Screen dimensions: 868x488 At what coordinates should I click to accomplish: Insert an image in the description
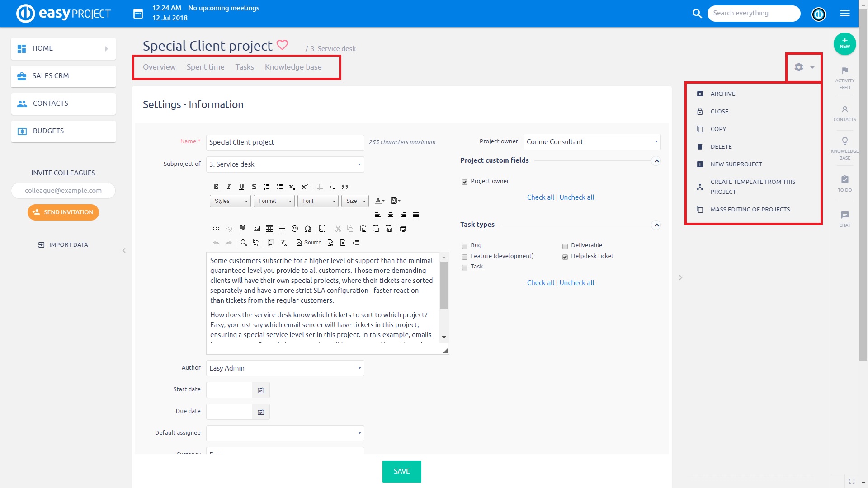(x=257, y=229)
